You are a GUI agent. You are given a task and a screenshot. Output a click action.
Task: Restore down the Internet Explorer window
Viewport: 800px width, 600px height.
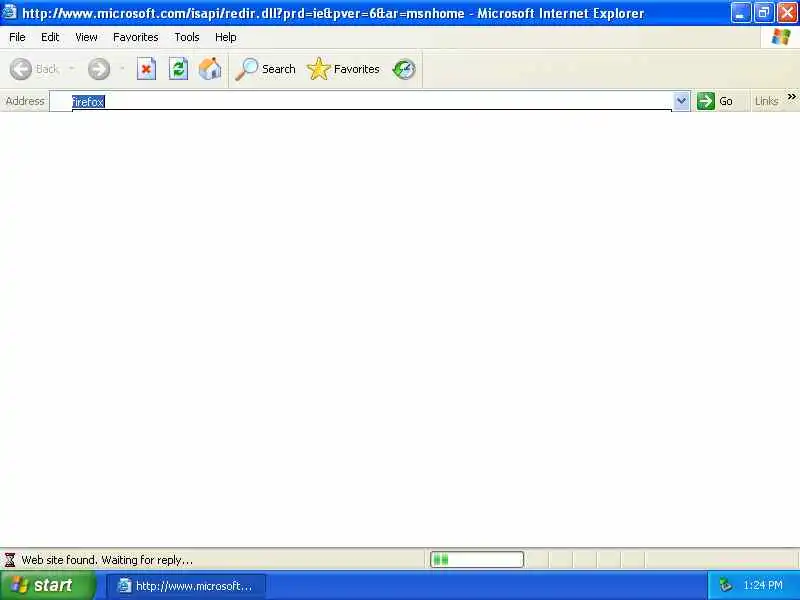[x=764, y=13]
